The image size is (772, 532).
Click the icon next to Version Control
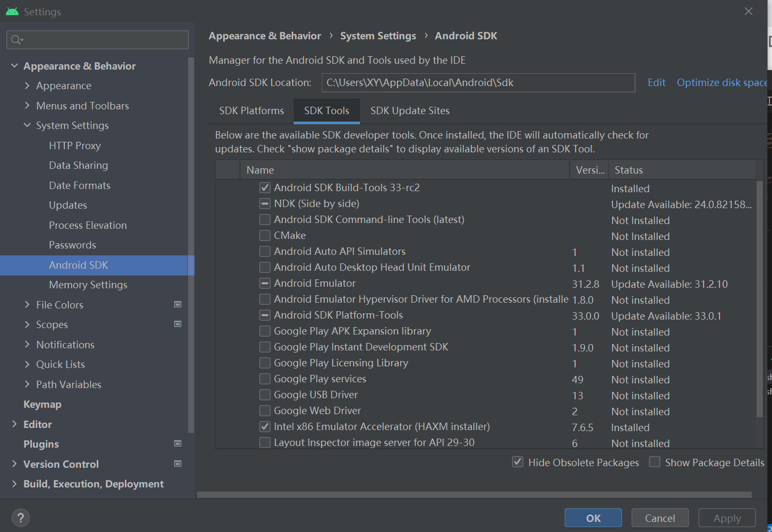coord(178,464)
